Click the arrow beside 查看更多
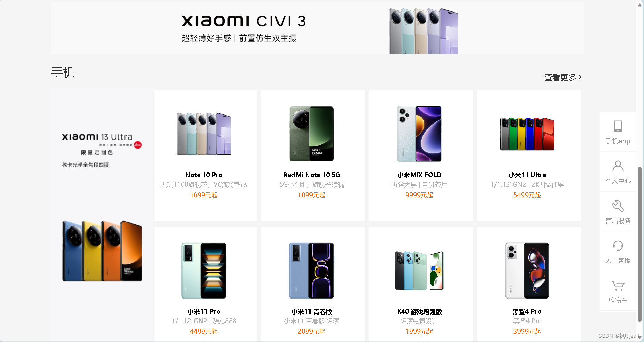This screenshot has width=644, height=342. click(580, 77)
